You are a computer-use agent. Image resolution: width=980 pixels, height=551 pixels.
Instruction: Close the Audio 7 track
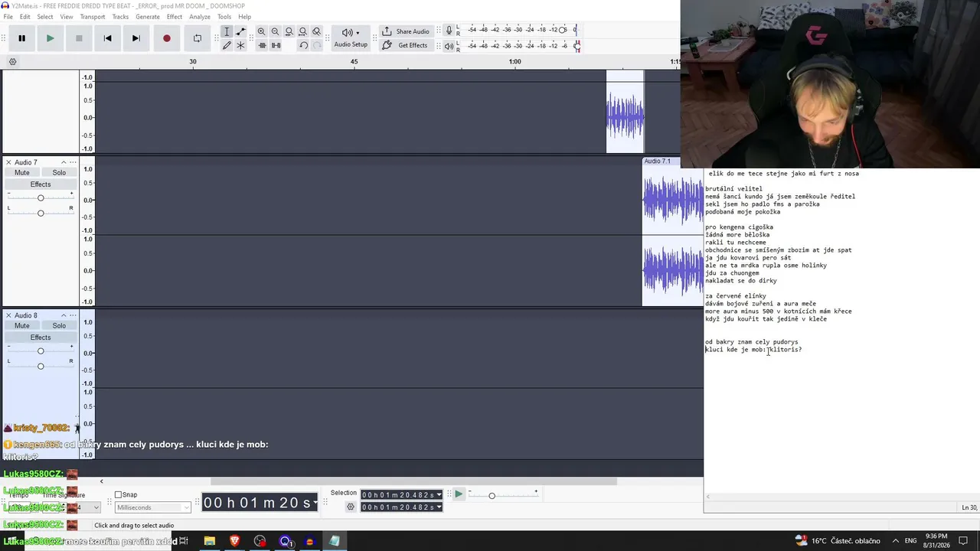[8, 162]
